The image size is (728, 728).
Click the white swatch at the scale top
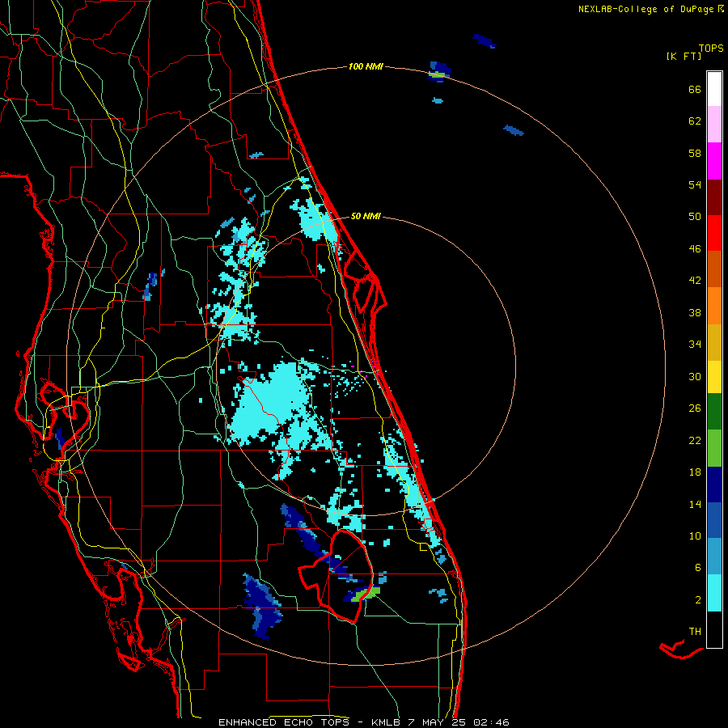tap(714, 89)
